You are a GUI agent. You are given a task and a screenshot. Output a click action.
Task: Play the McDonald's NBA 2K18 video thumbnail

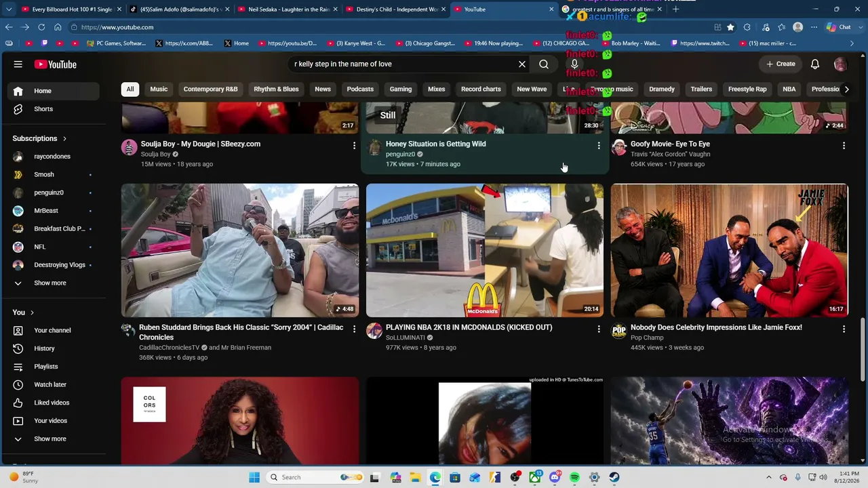pos(485,250)
